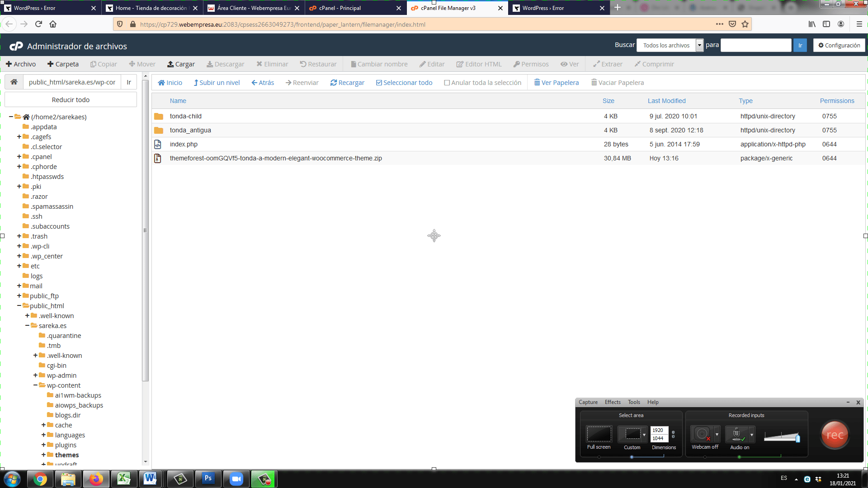Sort files by Last Modified column
This screenshot has width=868, height=488.
click(x=666, y=101)
